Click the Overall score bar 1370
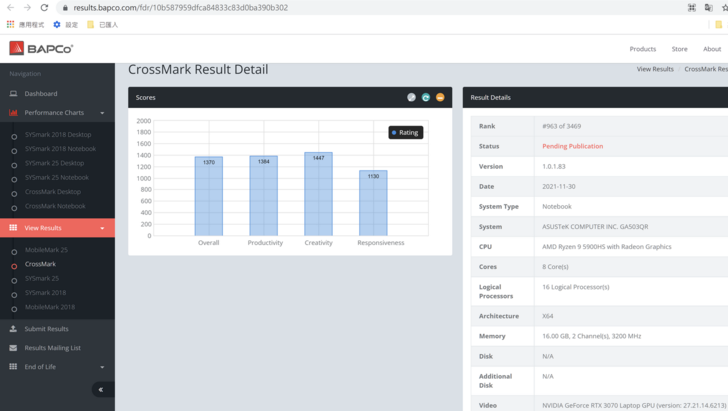The height and width of the screenshot is (411, 728). (209, 196)
